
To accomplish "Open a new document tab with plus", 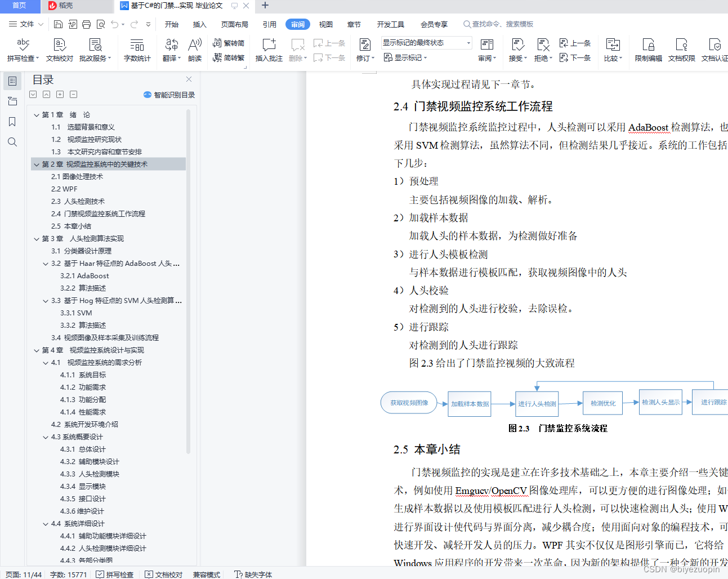I will click(x=265, y=6).
